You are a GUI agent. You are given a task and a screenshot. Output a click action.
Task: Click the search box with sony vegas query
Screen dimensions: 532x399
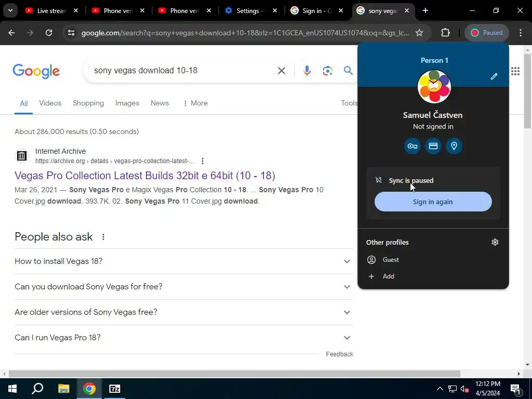click(x=183, y=71)
